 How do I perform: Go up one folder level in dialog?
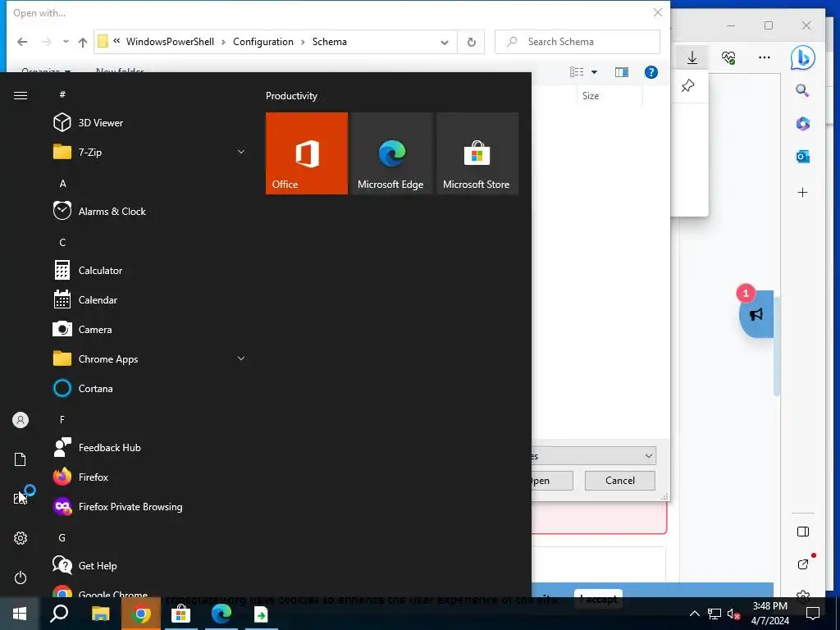pyautogui.click(x=83, y=42)
